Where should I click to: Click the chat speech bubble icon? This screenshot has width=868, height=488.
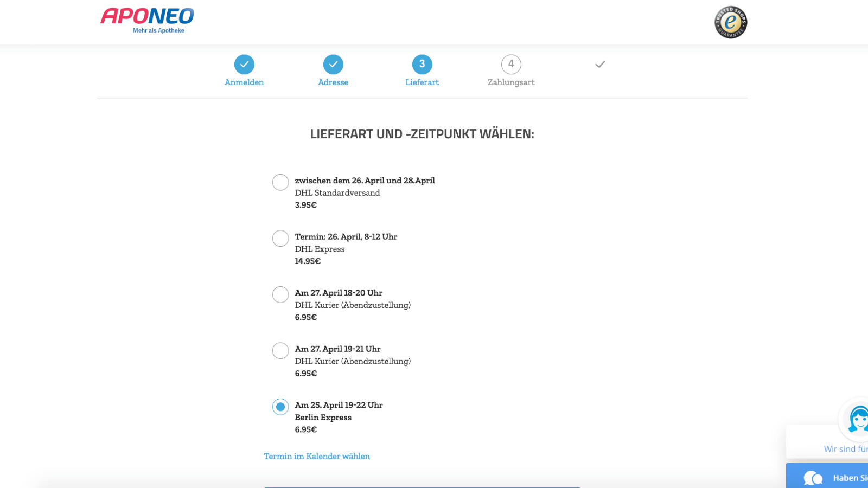click(813, 478)
